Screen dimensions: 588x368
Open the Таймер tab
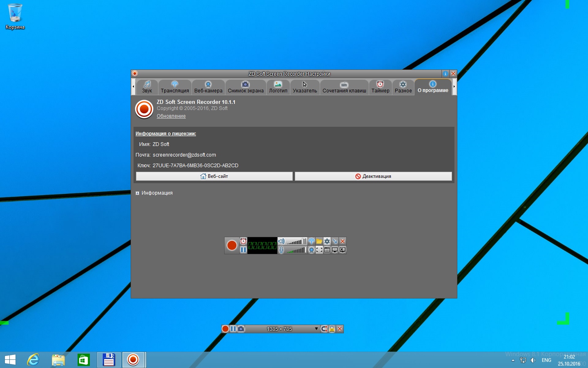[380, 87]
